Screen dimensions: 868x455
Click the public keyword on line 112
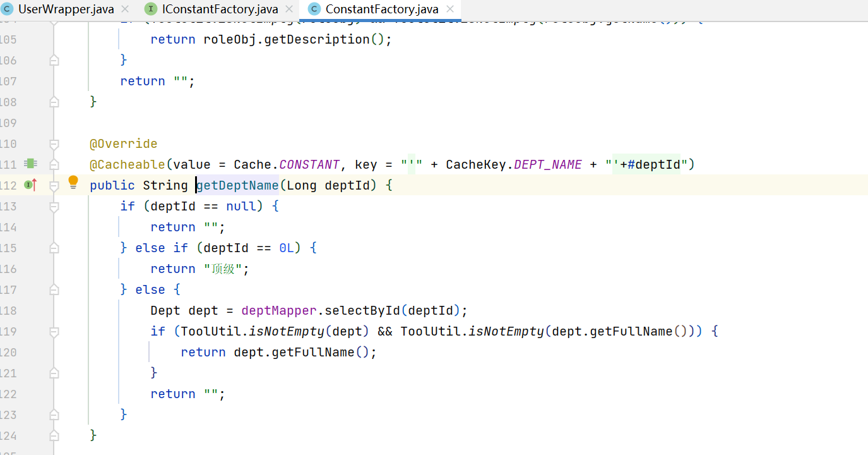coord(112,185)
